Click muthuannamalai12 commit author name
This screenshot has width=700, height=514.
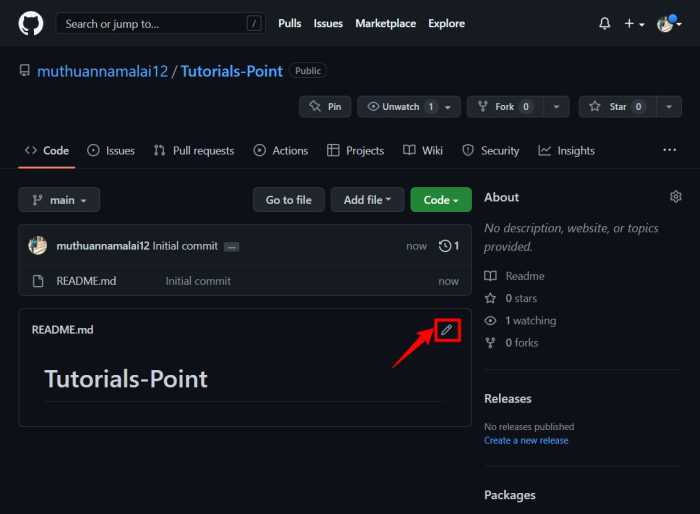[103, 246]
